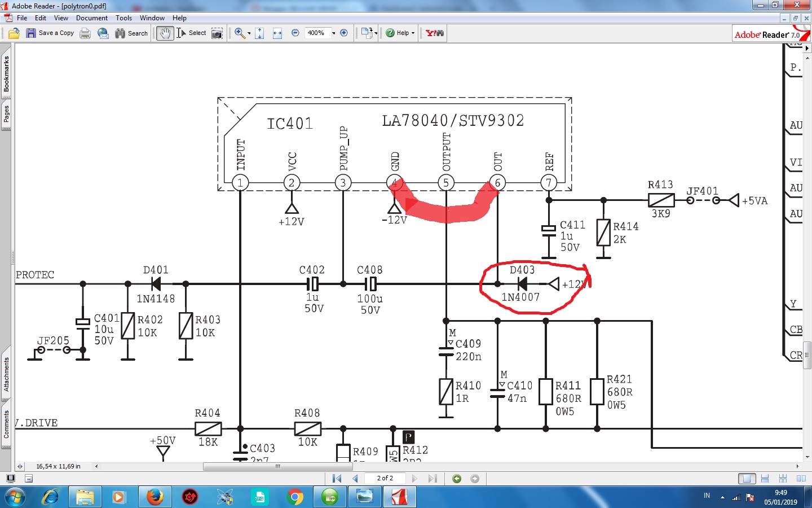Screen dimensions: 812x508
Task: Click the Windows Media Player taskbar icon
Action: (x=120, y=497)
